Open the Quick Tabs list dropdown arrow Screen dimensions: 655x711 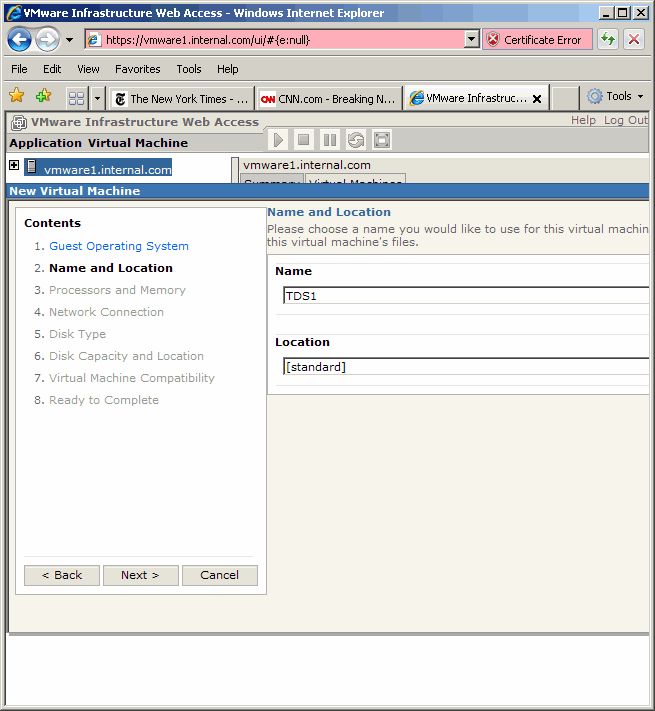(x=97, y=98)
